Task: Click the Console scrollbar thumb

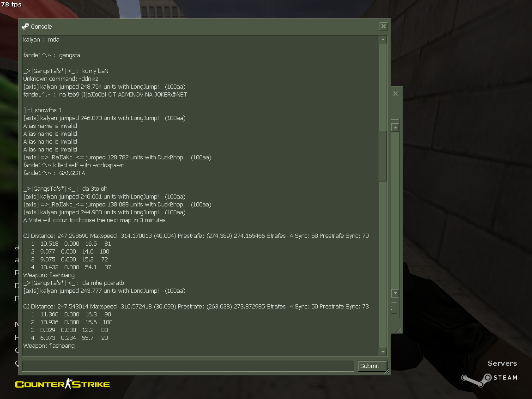Action: pos(383,156)
